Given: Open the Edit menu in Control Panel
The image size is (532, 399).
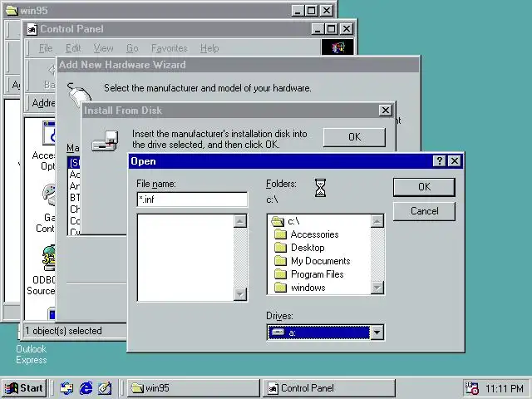Looking at the screenshot, I should (73, 48).
